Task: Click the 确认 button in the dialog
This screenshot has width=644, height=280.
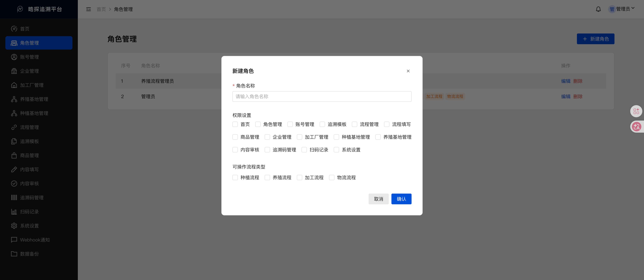Action: (x=401, y=199)
